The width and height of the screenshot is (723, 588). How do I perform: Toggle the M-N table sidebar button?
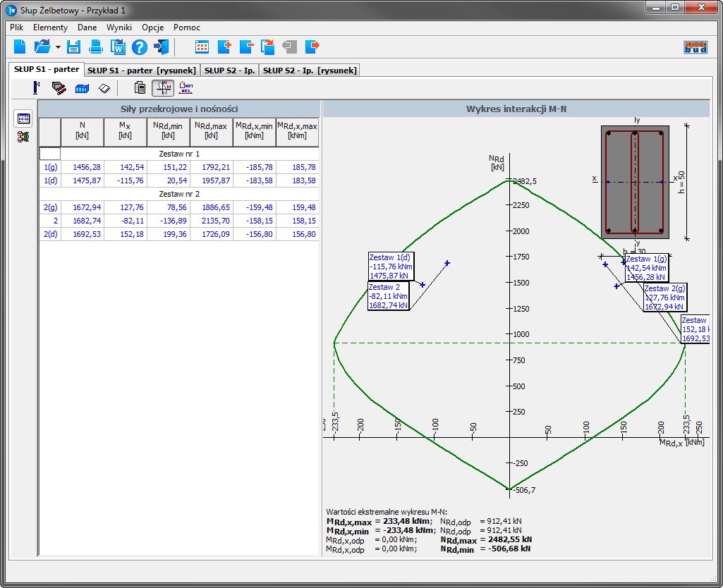coord(23,118)
